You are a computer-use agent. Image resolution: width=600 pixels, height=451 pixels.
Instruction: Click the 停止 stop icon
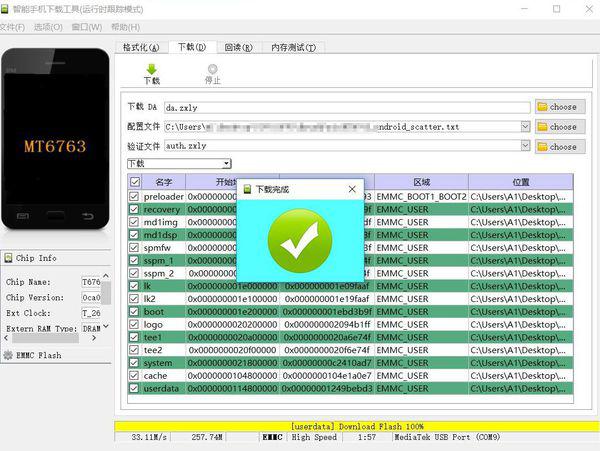[x=212, y=68]
